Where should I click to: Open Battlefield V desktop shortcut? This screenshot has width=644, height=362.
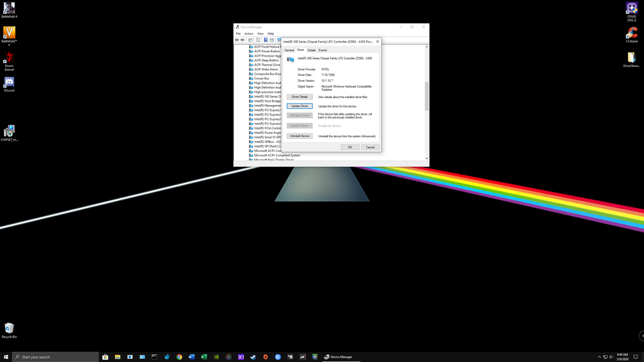[x=9, y=36]
